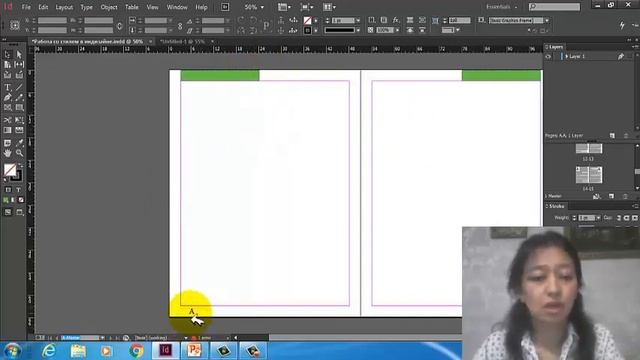The width and height of the screenshot is (640, 360).
Task: Switch to the Untitled-1 document tab
Action: point(183,42)
